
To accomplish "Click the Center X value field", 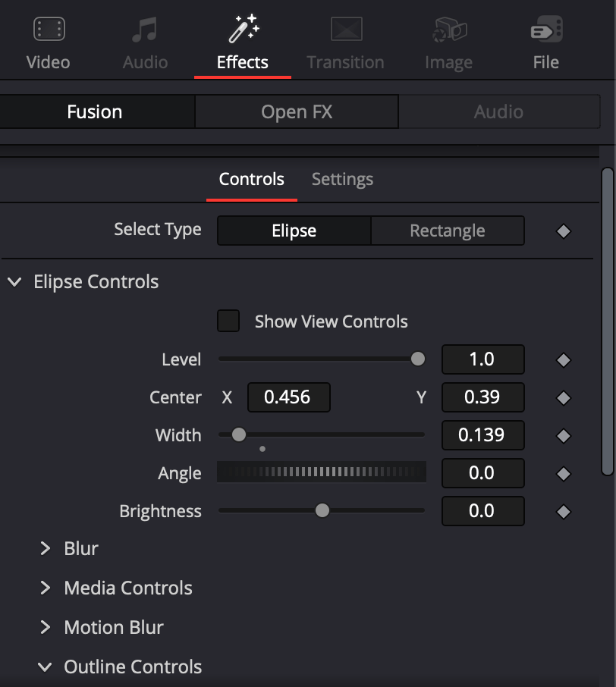I will click(289, 397).
